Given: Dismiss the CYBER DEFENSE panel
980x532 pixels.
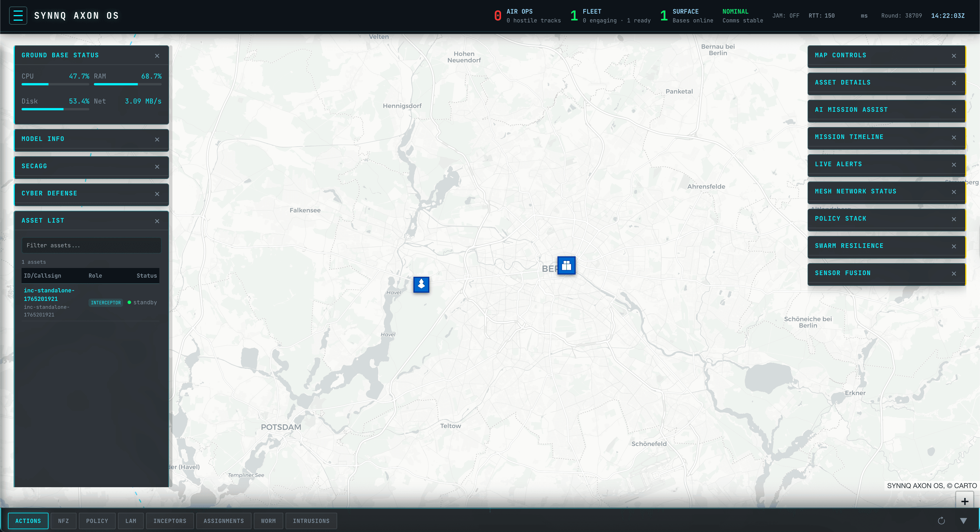Looking at the screenshot, I should click(x=157, y=194).
